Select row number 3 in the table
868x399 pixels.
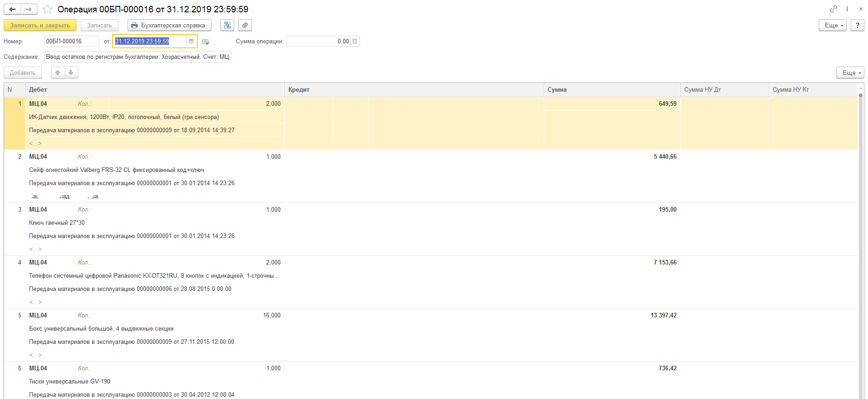point(20,210)
